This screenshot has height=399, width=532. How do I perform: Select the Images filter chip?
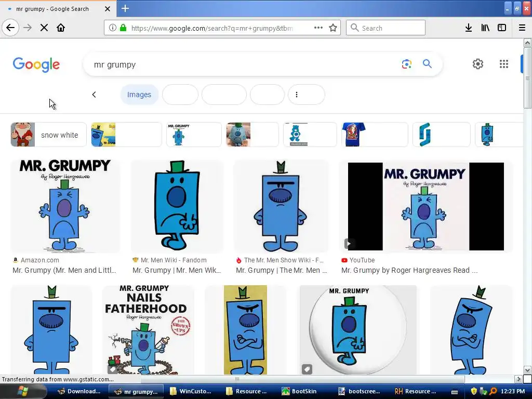(x=139, y=95)
